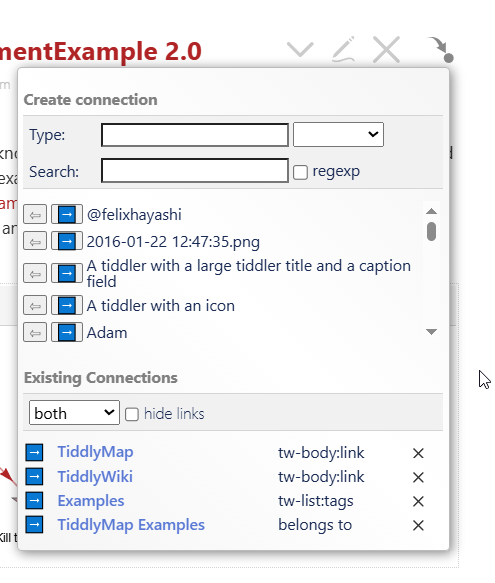Create outgoing connection to @felixhayashi

coord(67,215)
